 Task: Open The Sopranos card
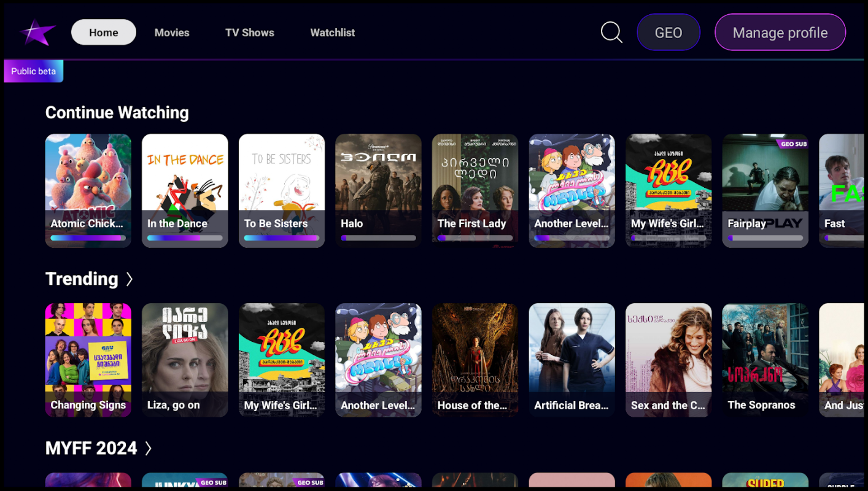pos(765,360)
